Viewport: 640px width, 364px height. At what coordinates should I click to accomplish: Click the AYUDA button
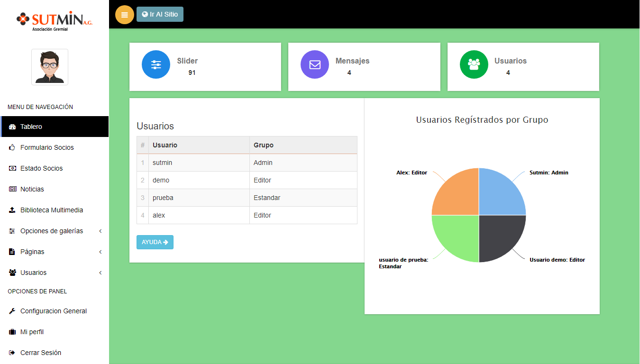155,242
